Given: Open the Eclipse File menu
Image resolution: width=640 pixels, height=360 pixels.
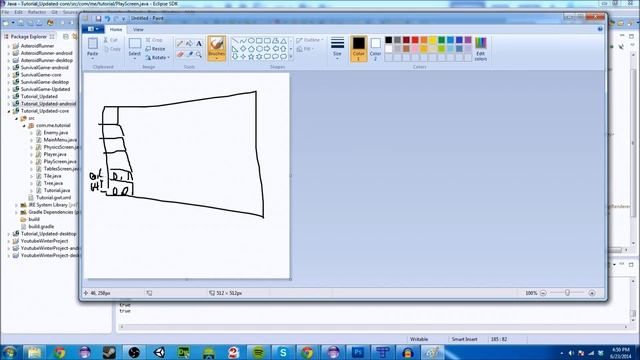Looking at the screenshot, I should click(5, 12).
